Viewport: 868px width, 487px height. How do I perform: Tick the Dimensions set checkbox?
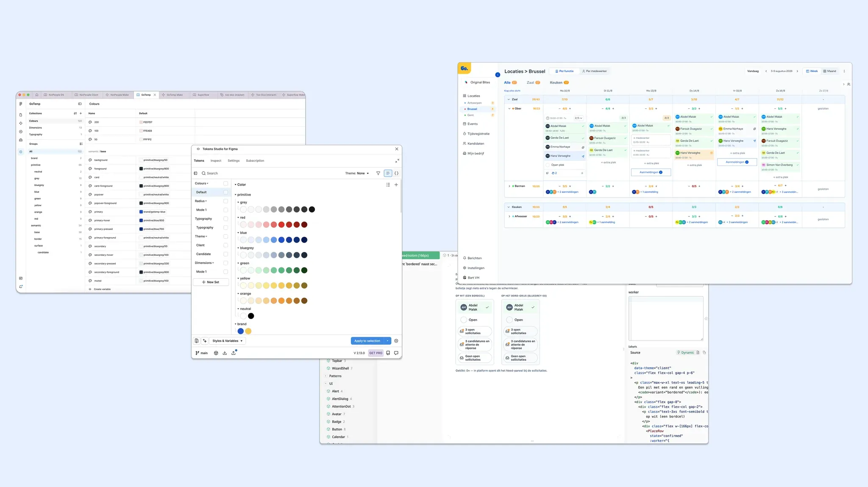[225, 263]
